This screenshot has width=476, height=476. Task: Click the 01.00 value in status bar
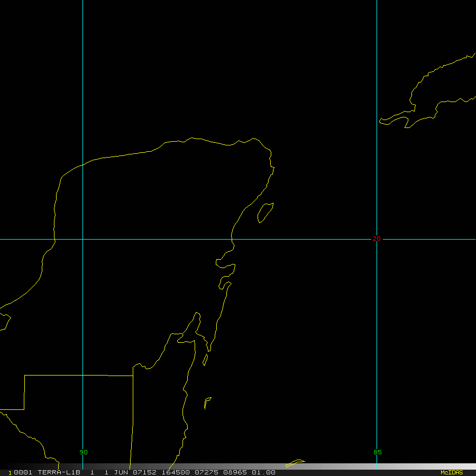pyautogui.click(x=263, y=472)
